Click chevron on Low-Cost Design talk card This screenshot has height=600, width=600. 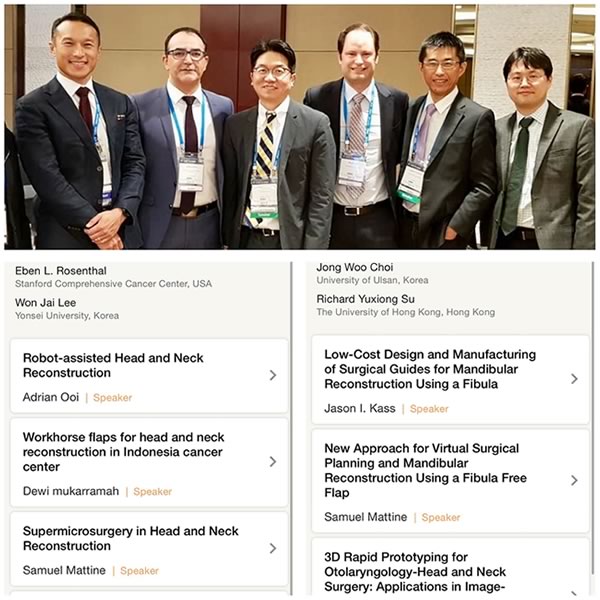pyautogui.click(x=574, y=379)
